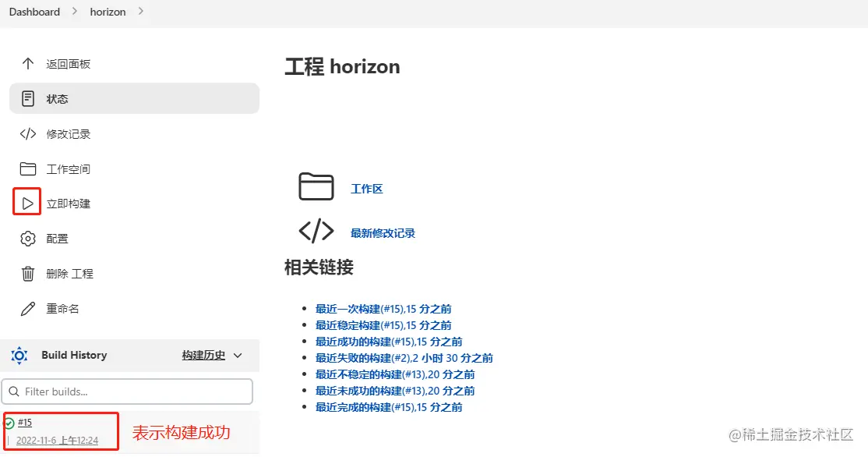
Task: Open the chevron after horizon breadcrumb
Action: pos(140,11)
